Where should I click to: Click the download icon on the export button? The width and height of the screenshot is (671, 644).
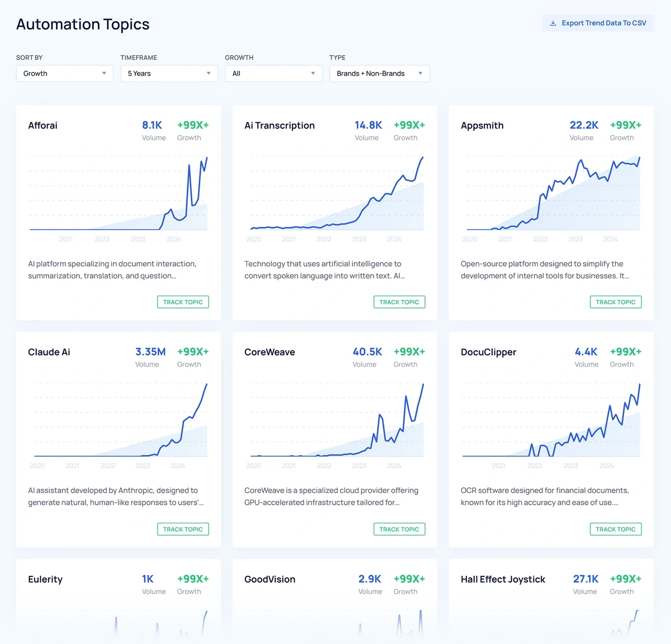tap(553, 23)
